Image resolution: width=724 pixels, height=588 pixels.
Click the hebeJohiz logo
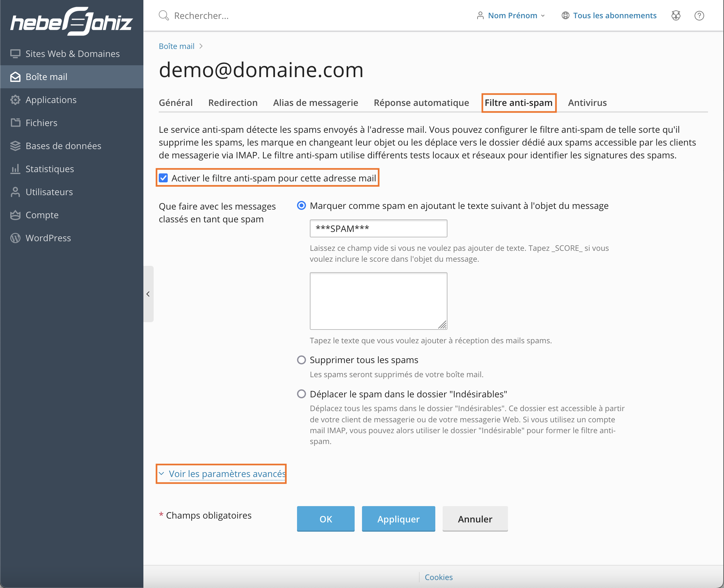point(71,21)
